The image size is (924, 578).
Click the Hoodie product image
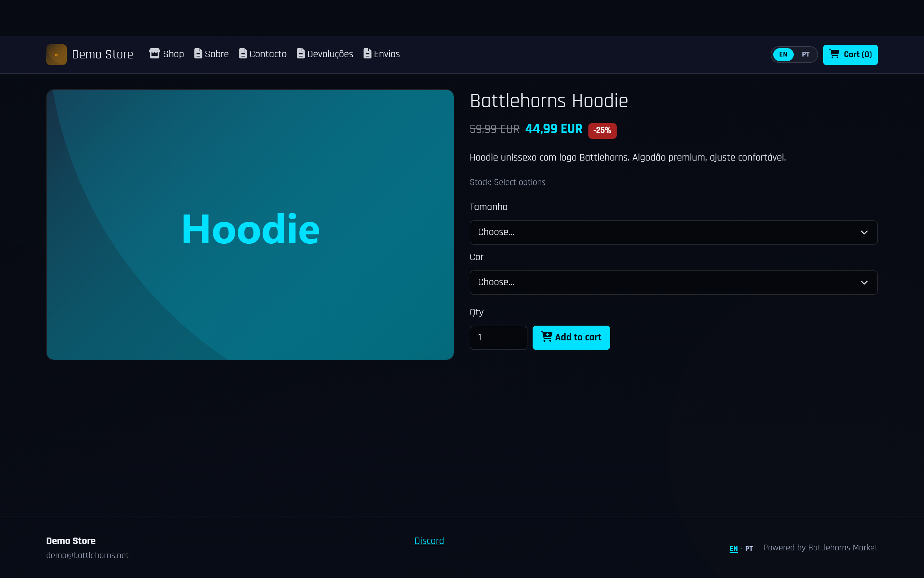[250, 225]
